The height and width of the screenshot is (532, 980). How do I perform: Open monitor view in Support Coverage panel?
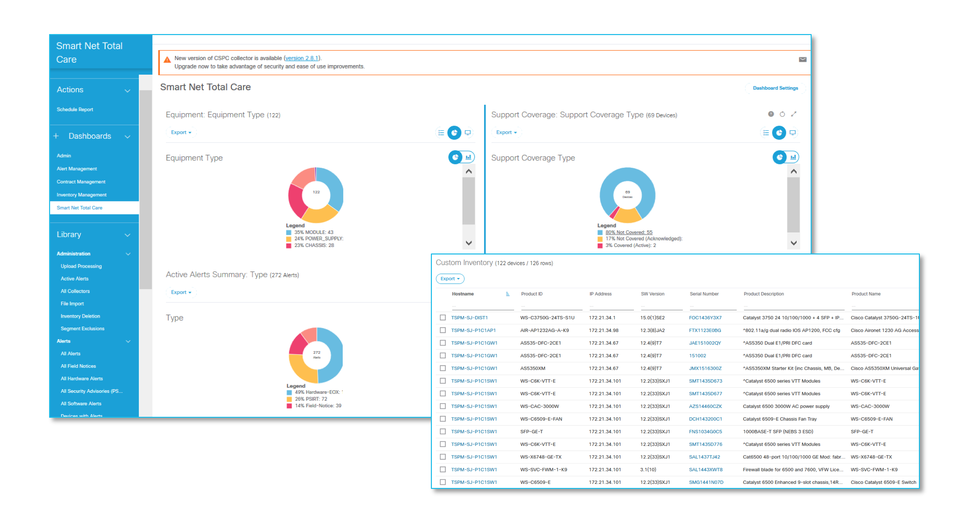tap(793, 133)
